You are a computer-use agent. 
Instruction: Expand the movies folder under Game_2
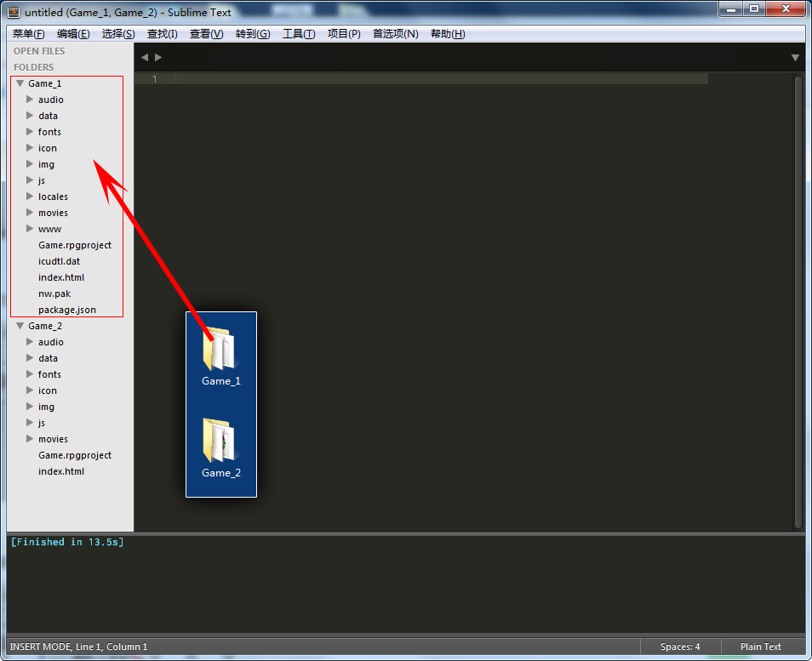[30, 438]
